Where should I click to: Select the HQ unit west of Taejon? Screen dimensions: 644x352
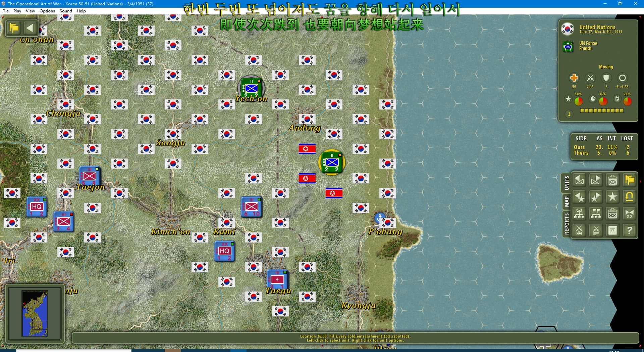[x=37, y=207]
